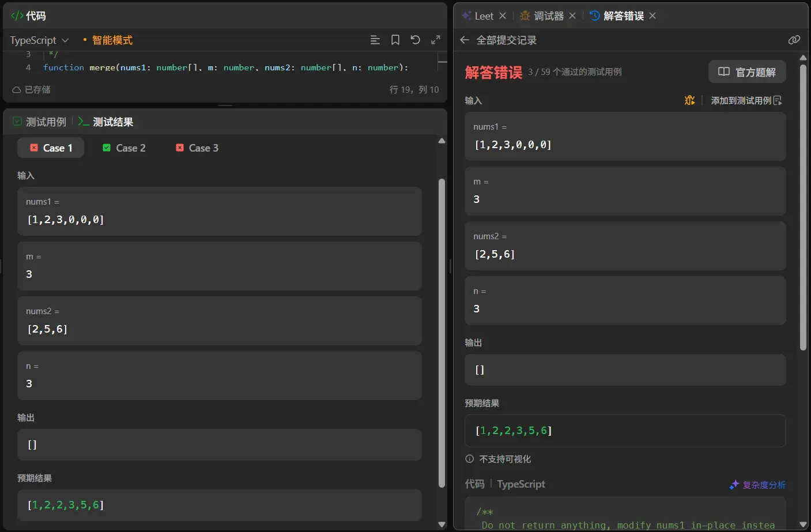811x532 pixels.
Task: Close the Leet tab
Action: (x=503, y=16)
